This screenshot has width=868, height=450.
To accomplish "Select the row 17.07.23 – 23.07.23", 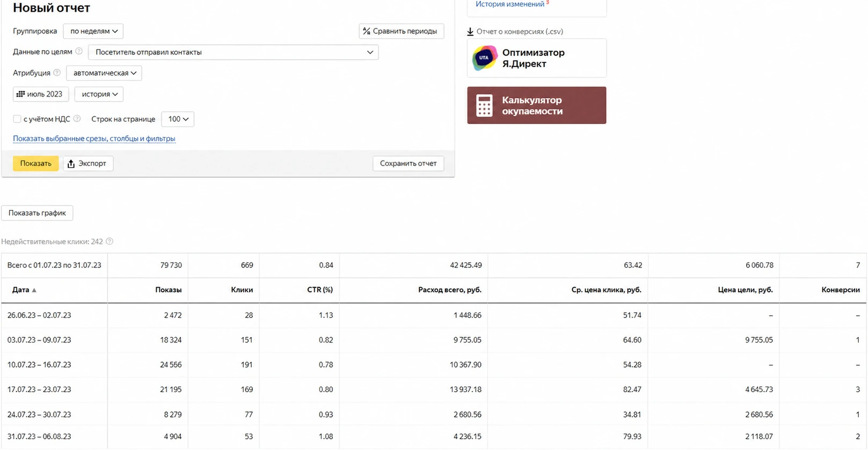I will (x=434, y=389).
